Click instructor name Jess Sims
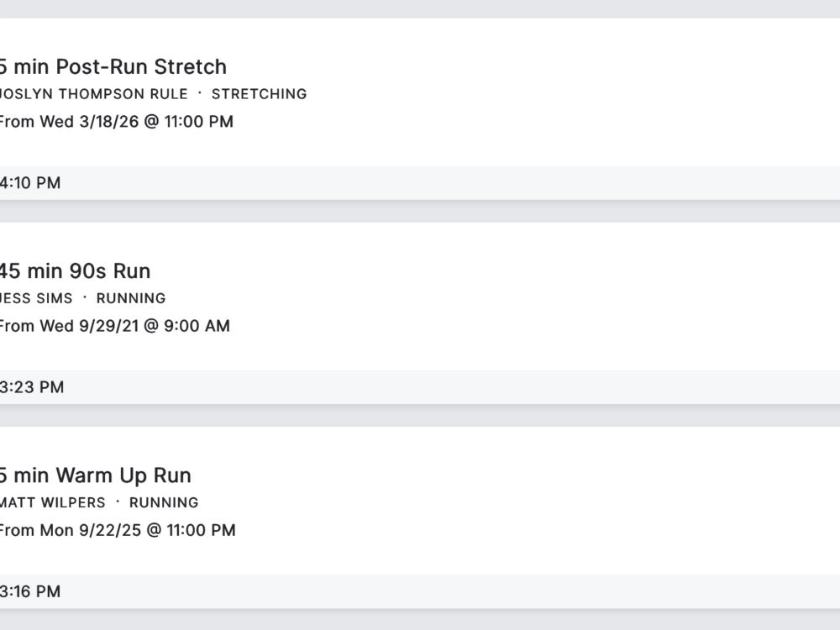The image size is (840, 630). point(36,298)
